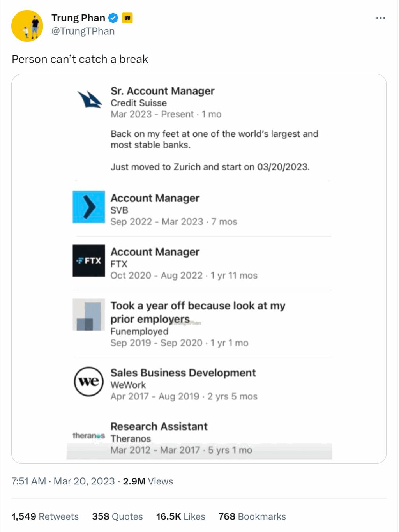Click the yellow affiliate badge beside the name

127,18
